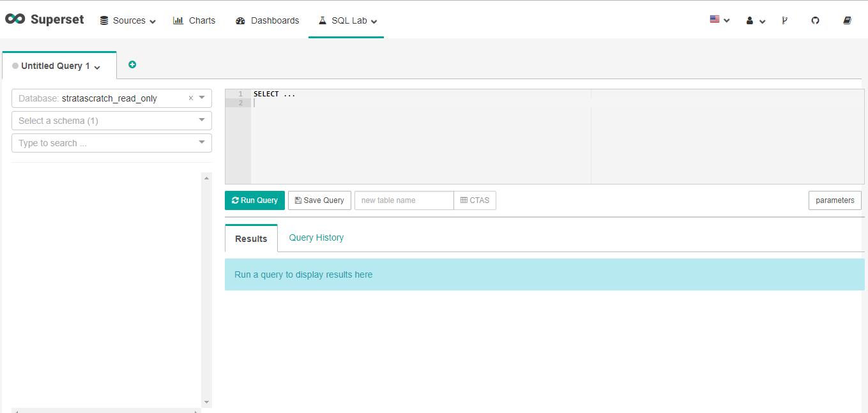868x413 pixels.
Task: Switch to the Results tab
Action: coord(251,239)
